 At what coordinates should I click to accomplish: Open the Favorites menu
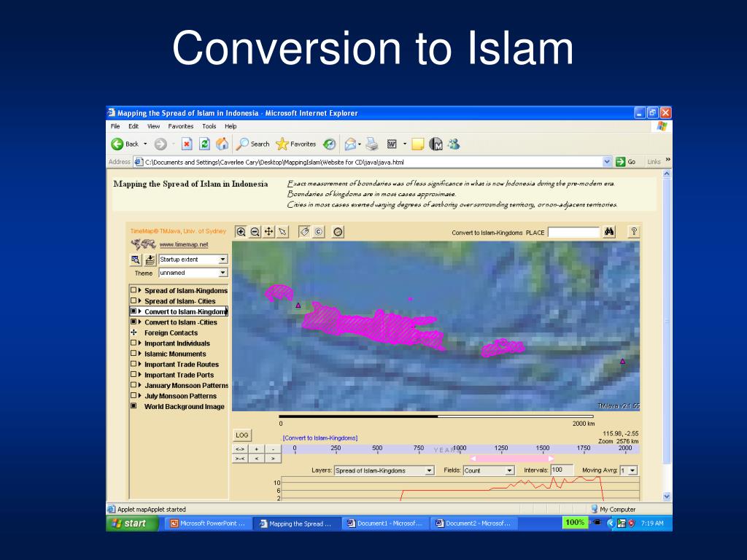pos(181,126)
